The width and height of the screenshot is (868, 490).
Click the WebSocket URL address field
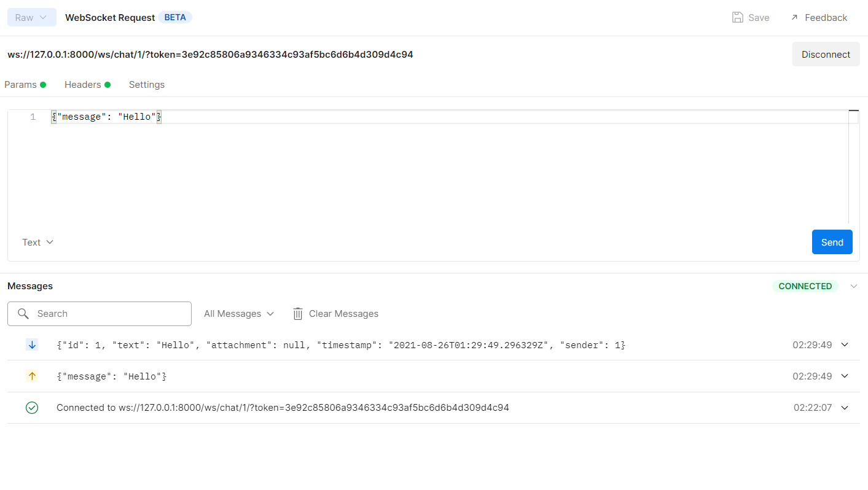click(210, 54)
